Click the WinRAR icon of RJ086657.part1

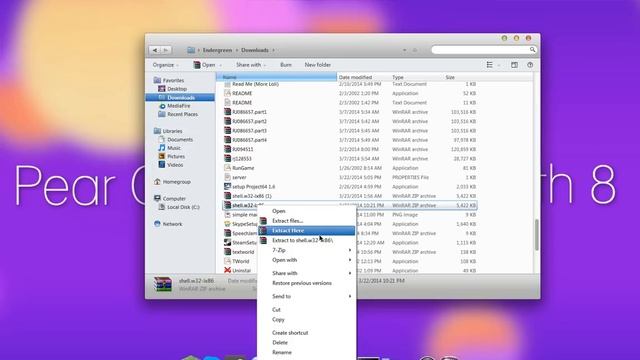(x=227, y=111)
